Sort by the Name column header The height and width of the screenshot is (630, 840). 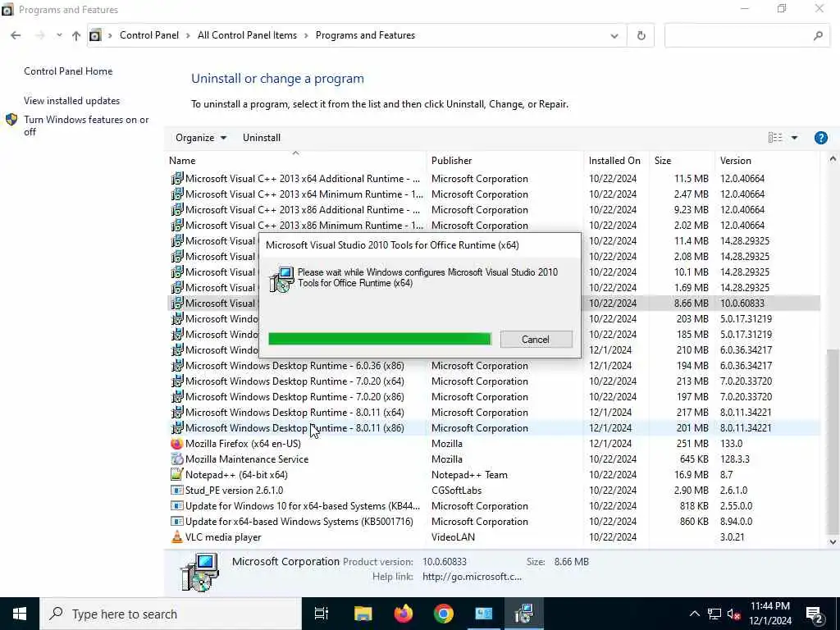(x=295, y=161)
